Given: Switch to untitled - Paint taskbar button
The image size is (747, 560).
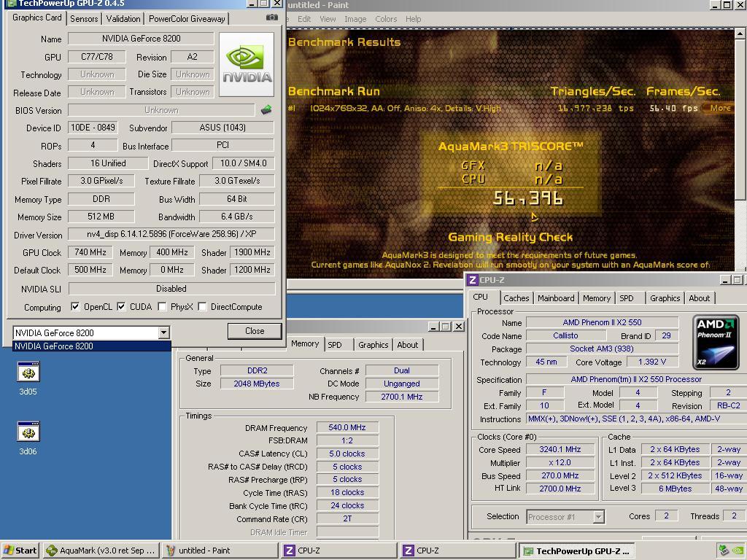Looking at the screenshot, I should (219, 551).
